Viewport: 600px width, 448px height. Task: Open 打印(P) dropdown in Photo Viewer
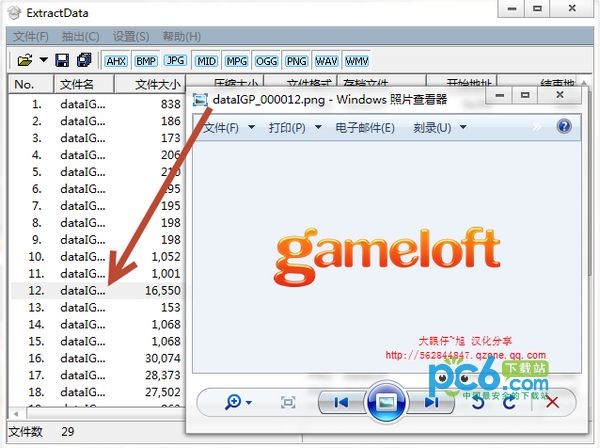click(x=295, y=127)
